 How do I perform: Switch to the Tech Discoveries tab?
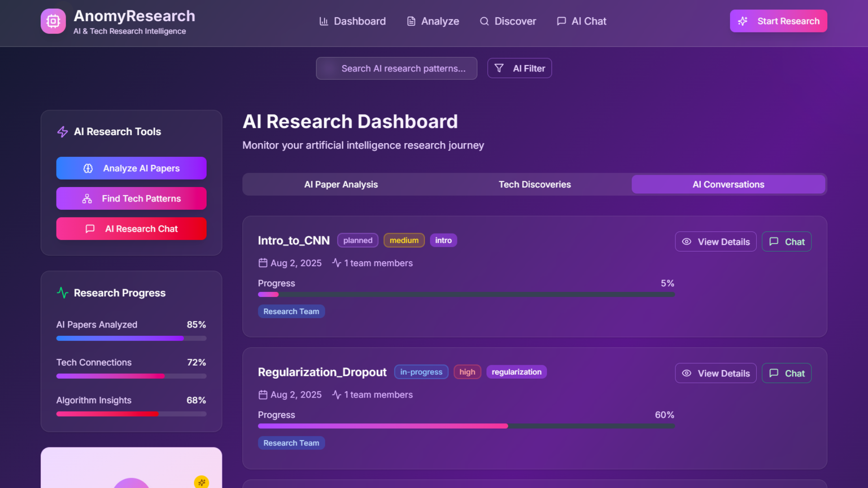535,184
